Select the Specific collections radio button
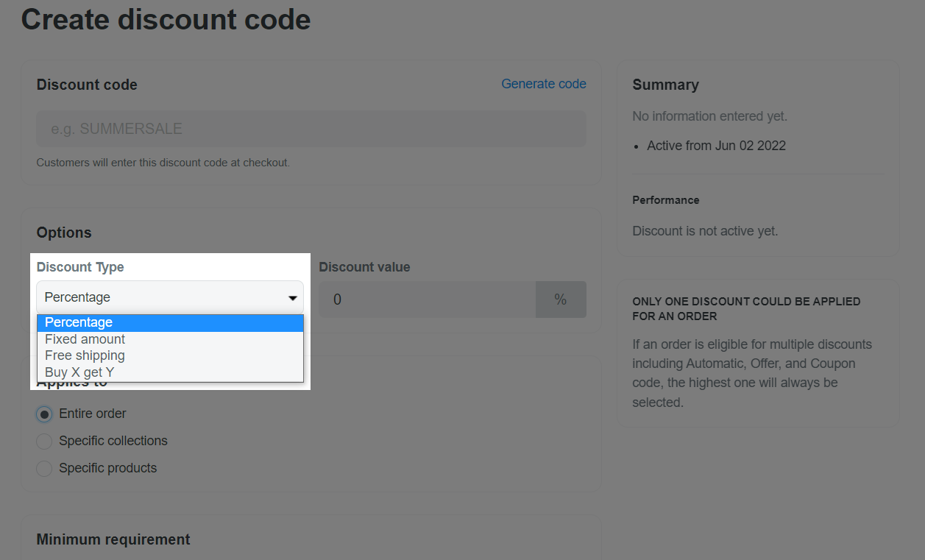Viewport: 925px width, 560px height. [x=44, y=441]
